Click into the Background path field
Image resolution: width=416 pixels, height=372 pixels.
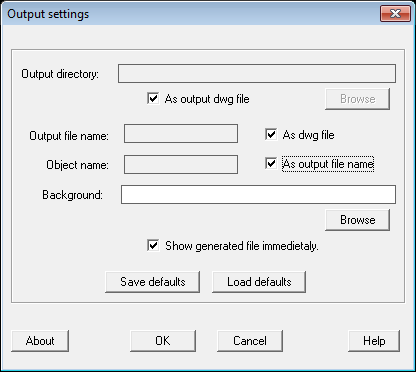point(258,195)
